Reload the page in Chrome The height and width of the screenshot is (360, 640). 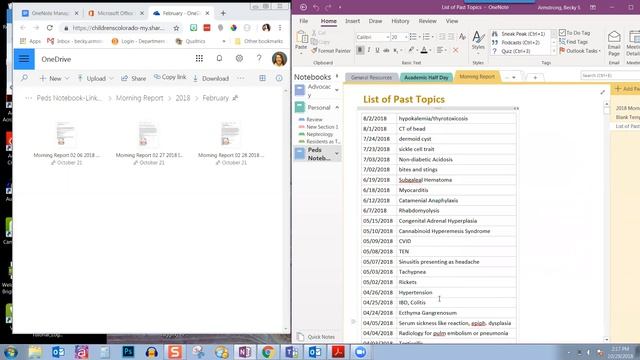[x=49, y=28]
